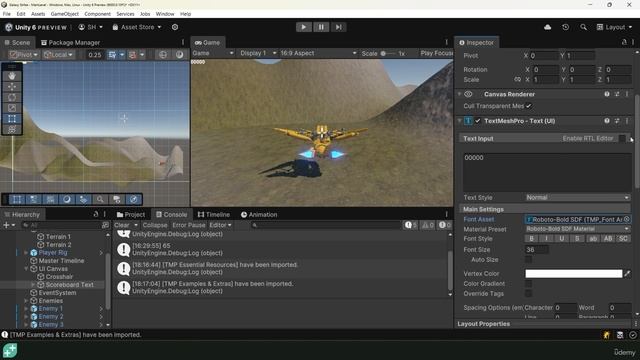Open the Asset Store dropdown
This screenshot has height=360, width=640.
click(x=137, y=27)
